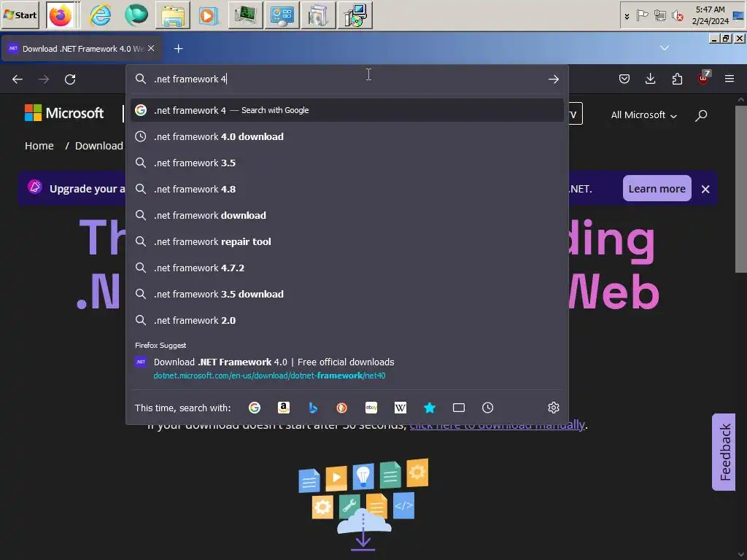The width and height of the screenshot is (747, 560).
Task: Choose suggestion '.net framework 4.0 download'
Action: click(x=347, y=136)
